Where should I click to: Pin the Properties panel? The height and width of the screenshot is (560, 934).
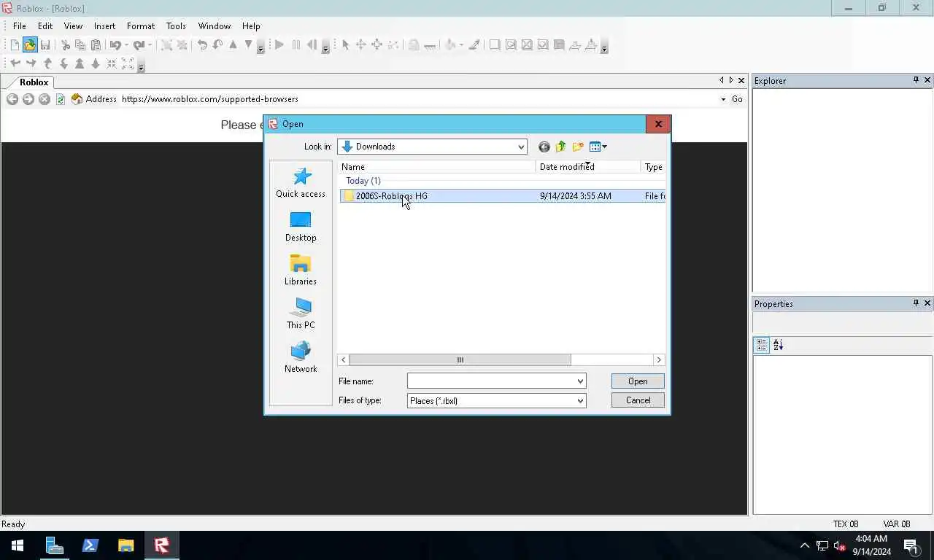[916, 303]
